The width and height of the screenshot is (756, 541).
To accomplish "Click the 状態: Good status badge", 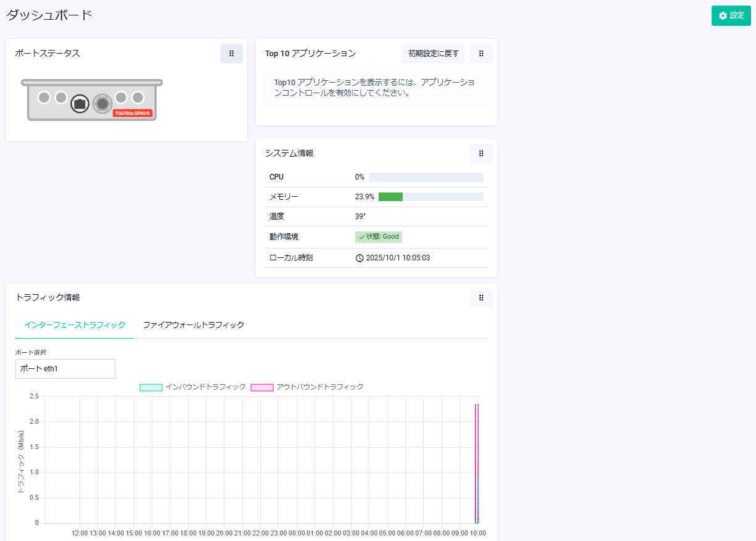I will pos(379,237).
